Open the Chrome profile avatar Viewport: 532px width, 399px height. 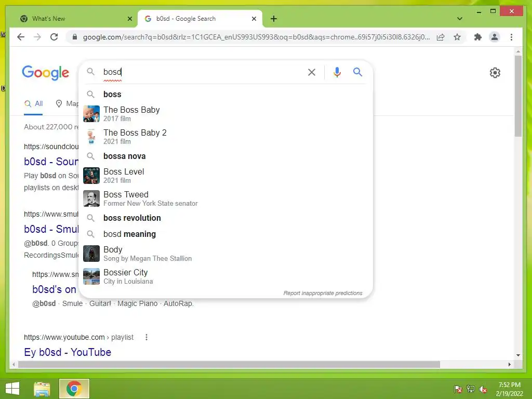click(x=495, y=37)
